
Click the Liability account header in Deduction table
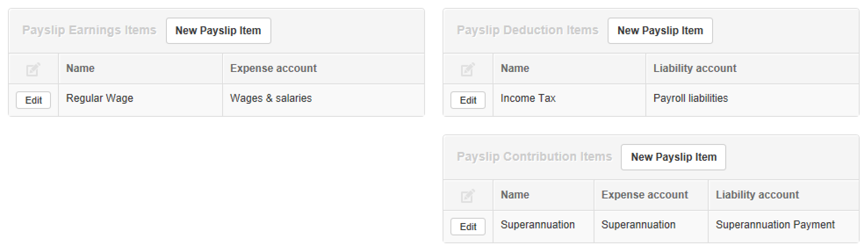click(695, 69)
